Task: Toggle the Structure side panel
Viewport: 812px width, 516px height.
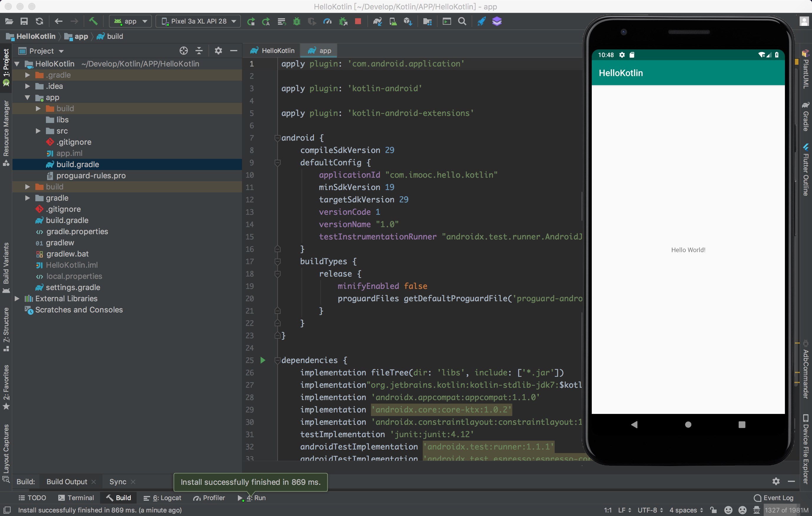Action: 6,329
